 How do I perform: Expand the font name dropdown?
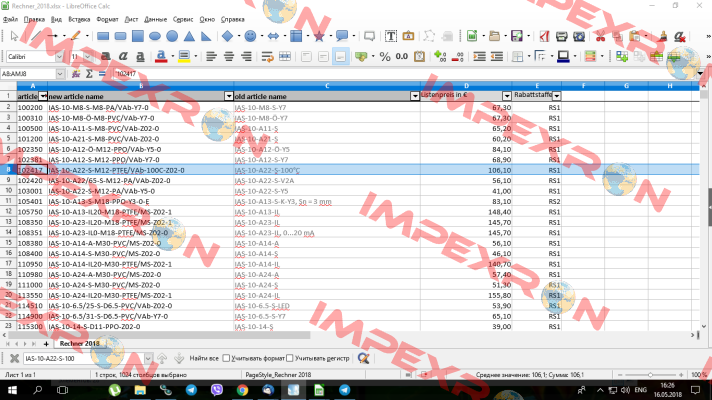(x=59, y=57)
